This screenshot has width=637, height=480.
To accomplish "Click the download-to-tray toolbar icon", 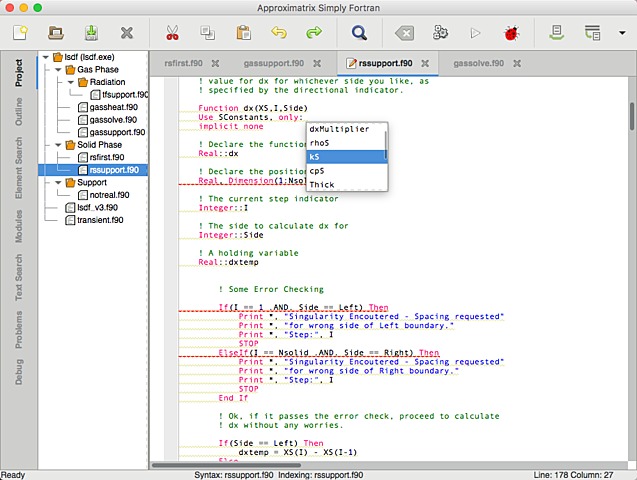I will point(557,32).
